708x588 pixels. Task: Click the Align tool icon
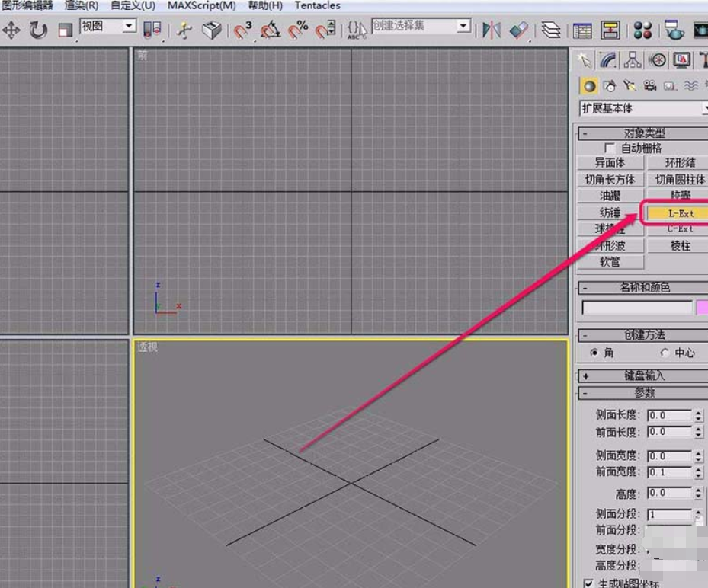point(518,30)
